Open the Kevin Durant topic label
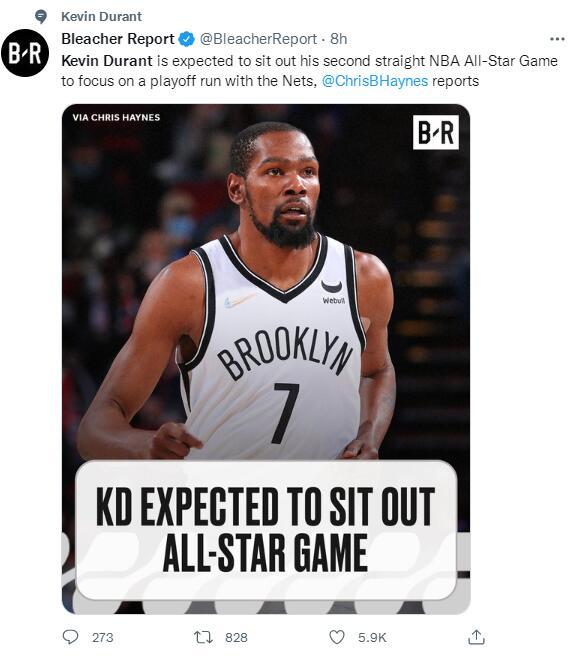 [102, 17]
